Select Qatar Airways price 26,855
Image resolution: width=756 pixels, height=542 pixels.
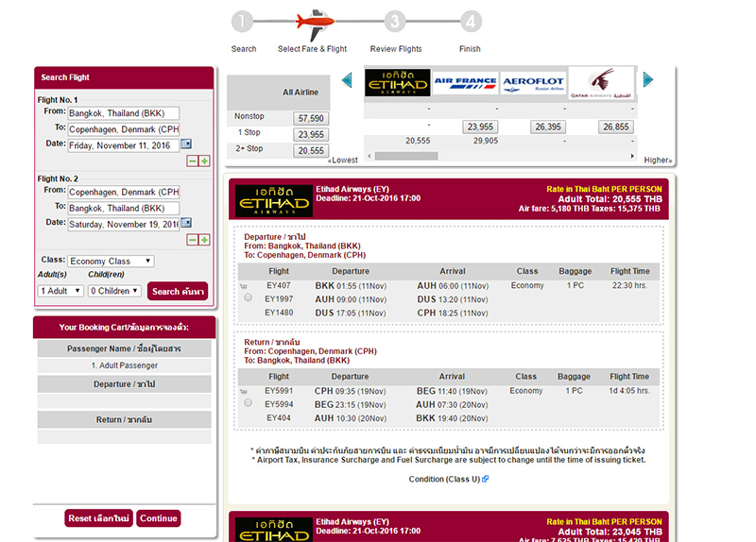click(x=616, y=127)
